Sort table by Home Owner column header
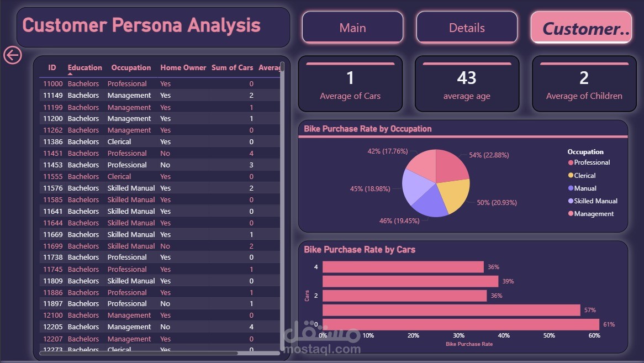This screenshot has width=644, height=363. (183, 67)
